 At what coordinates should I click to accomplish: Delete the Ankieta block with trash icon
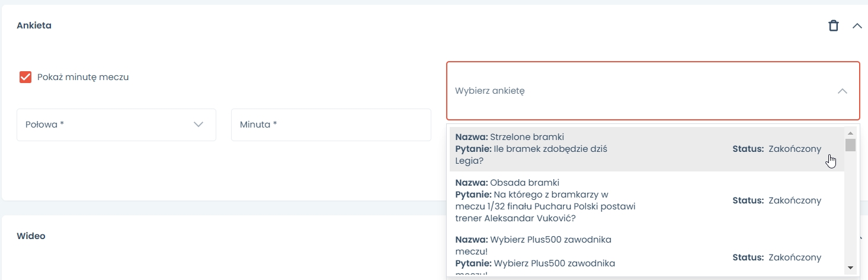tap(833, 26)
